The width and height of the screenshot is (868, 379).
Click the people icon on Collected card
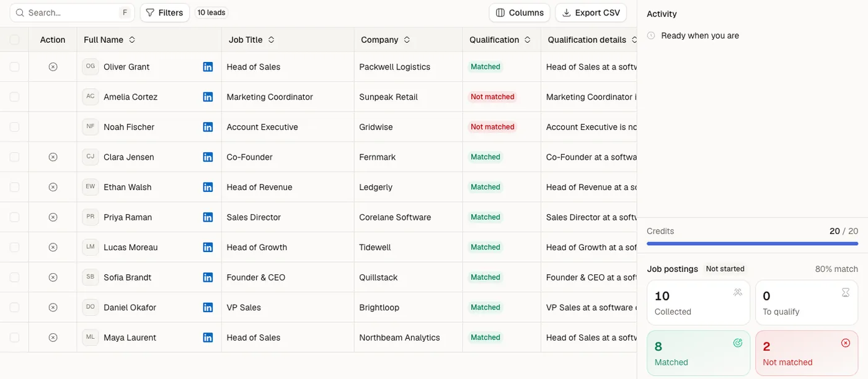[738, 292]
